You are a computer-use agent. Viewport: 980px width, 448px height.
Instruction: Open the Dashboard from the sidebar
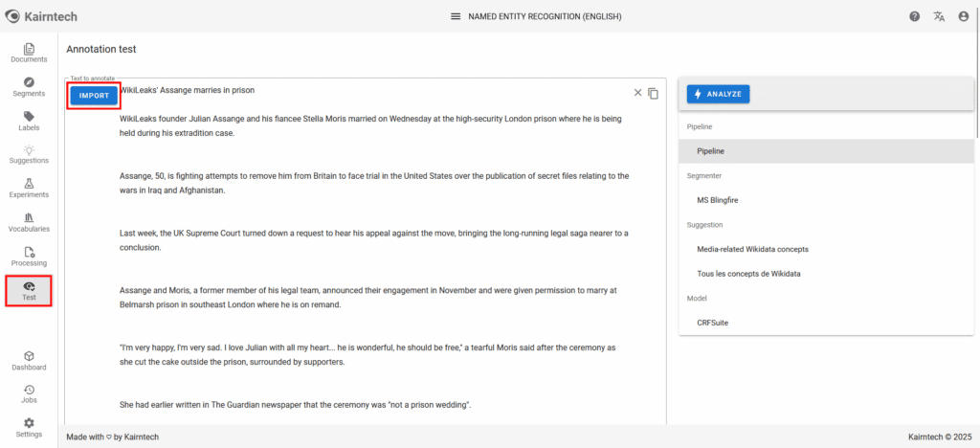(x=29, y=361)
